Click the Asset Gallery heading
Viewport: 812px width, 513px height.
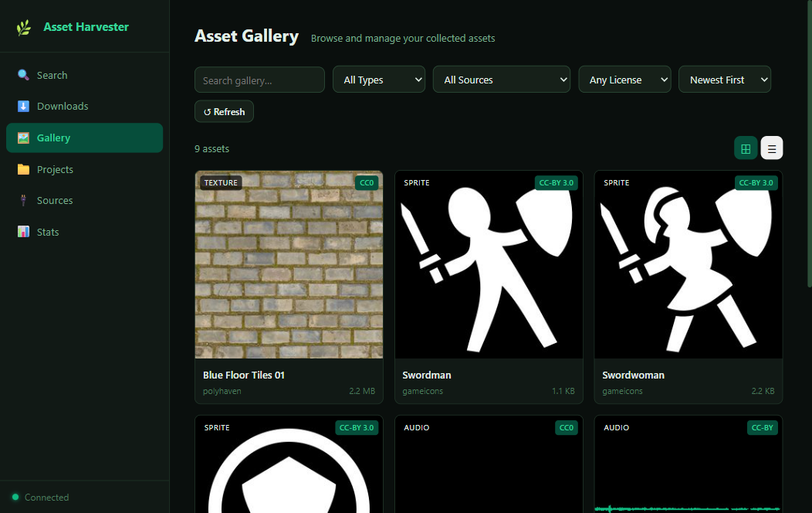[246, 36]
